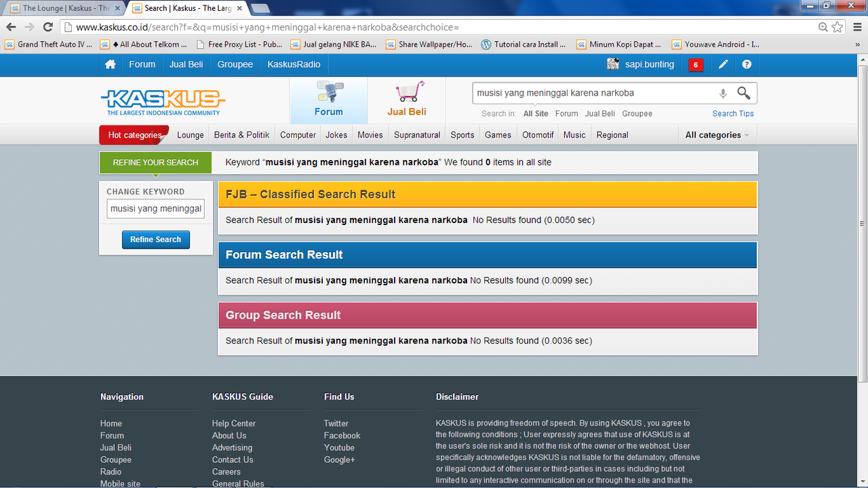
Task: Select the Sports category
Action: point(462,135)
